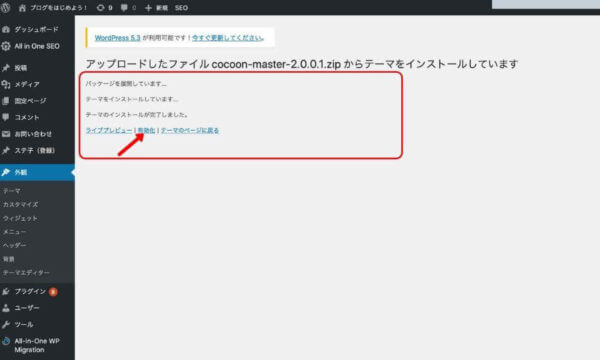Click the ライブプレビュー live preview link
The image size is (600, 360).
(109, 130)
